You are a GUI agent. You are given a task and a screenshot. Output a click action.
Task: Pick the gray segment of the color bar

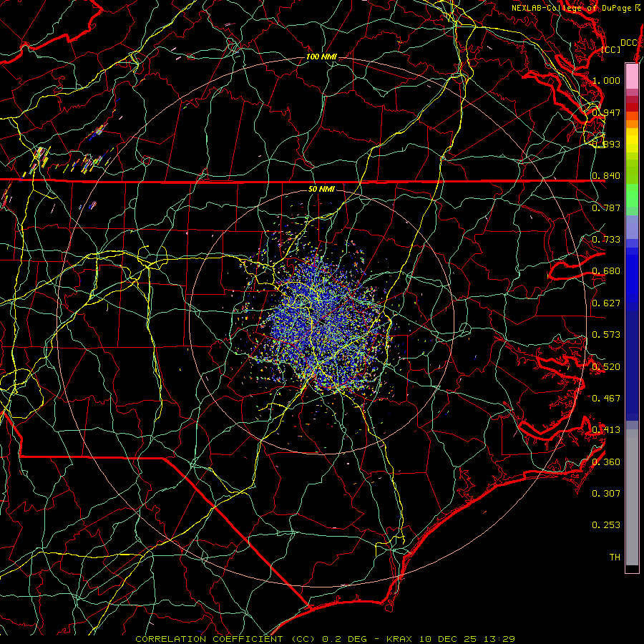(632, 497)
